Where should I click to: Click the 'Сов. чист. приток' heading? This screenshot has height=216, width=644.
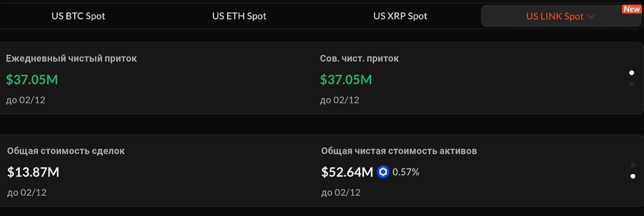359,58
